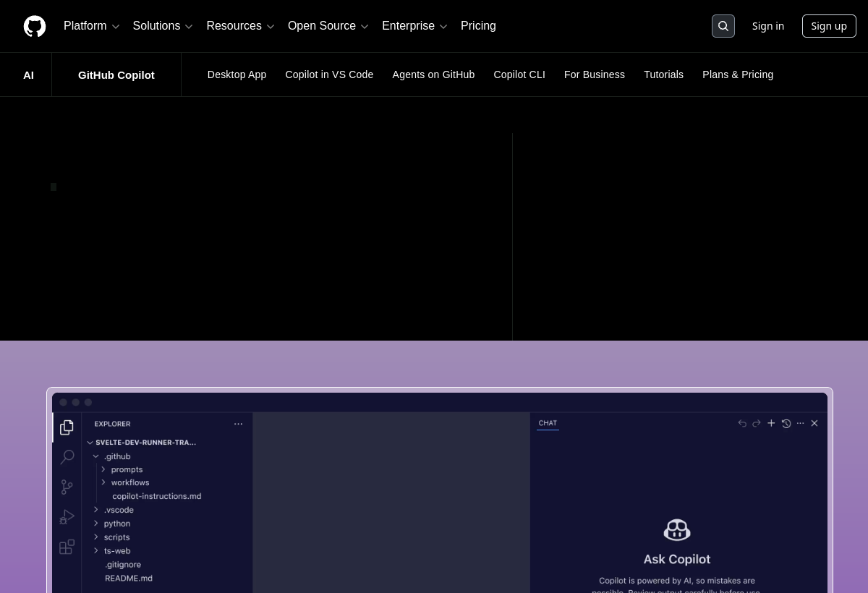Expand the prompts folder

click(122, 469)
